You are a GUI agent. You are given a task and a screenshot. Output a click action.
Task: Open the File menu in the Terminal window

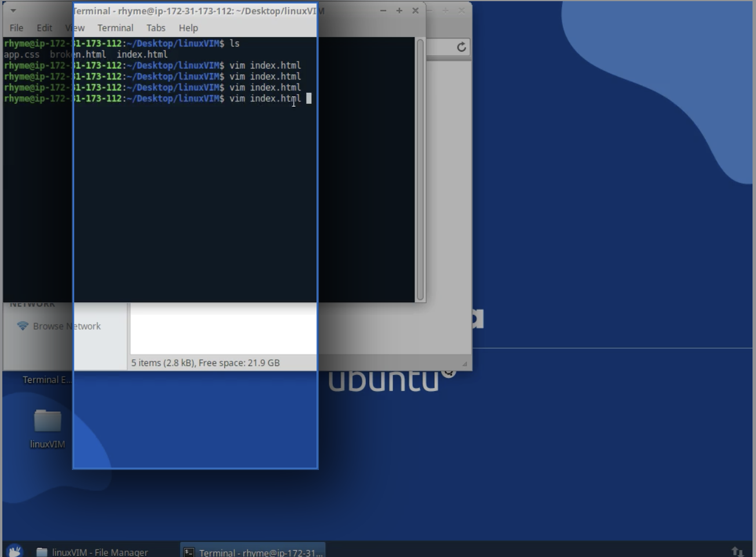(16, 27)
